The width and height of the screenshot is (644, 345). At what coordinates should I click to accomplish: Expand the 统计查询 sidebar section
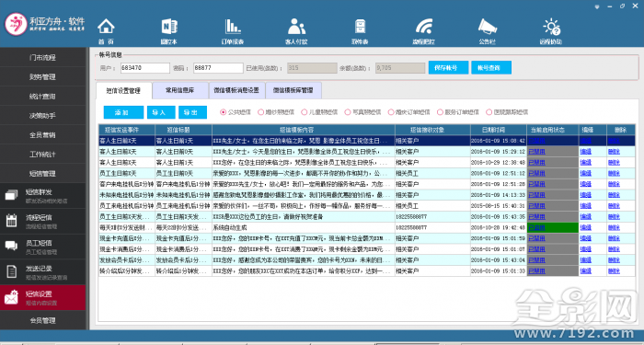(42, 96)
